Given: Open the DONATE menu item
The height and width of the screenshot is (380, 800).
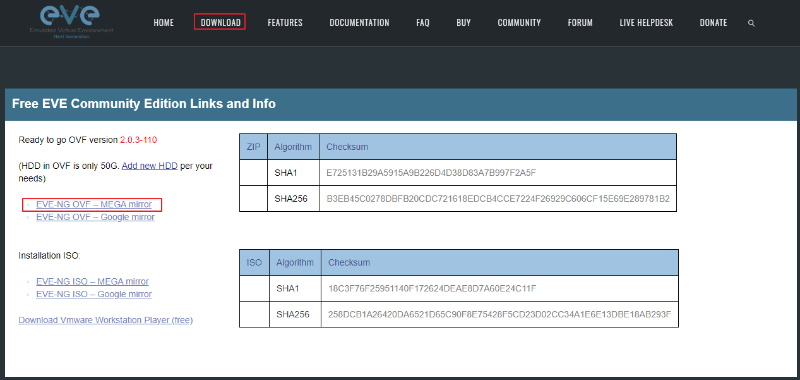Looking at the screenshot, I should tap(713, 23).
